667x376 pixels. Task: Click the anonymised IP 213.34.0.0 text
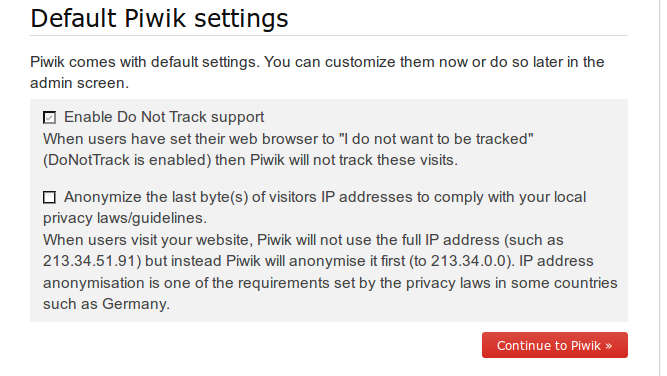click(470, 261)
